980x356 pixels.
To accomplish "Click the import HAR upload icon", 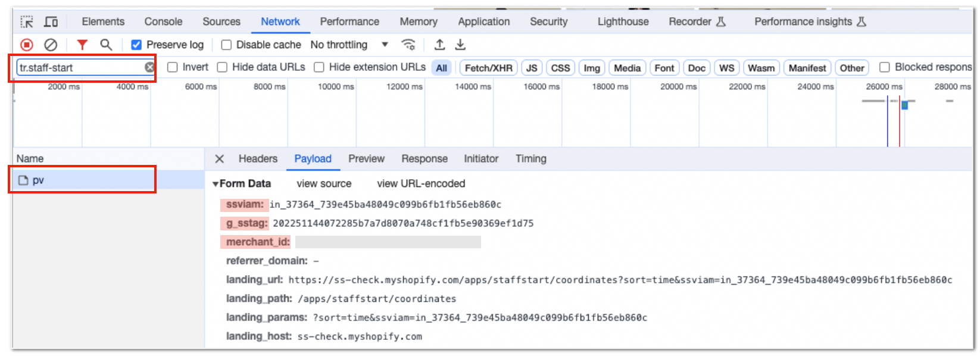I will coord(439,45).
